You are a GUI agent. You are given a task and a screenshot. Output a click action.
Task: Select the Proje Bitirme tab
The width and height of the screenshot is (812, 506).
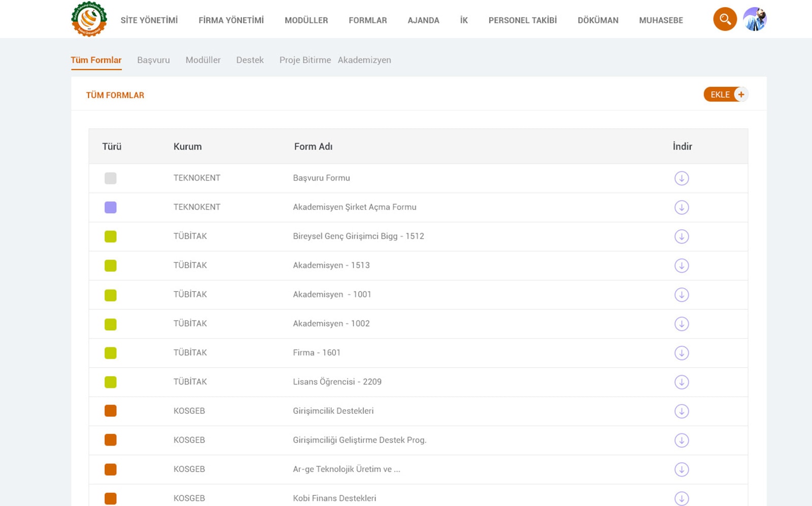point(304,60)
